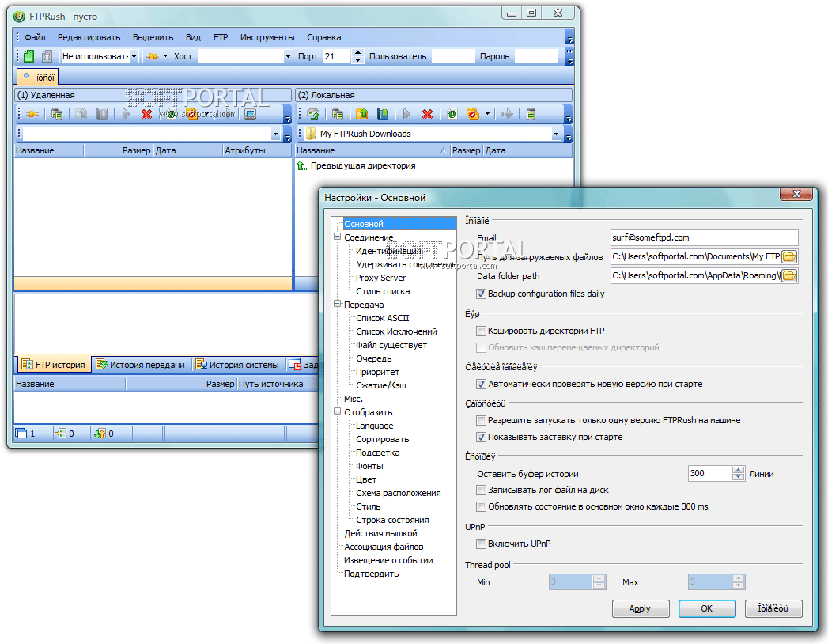Show folder tree in local pane toolbar
The height and width of the screenshot is (644, 828).
[338, 114]
